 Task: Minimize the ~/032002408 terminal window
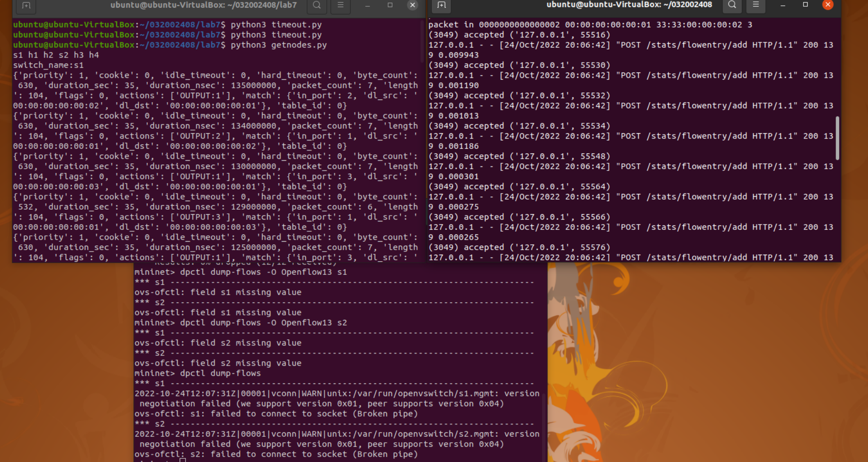click(783, 5)
